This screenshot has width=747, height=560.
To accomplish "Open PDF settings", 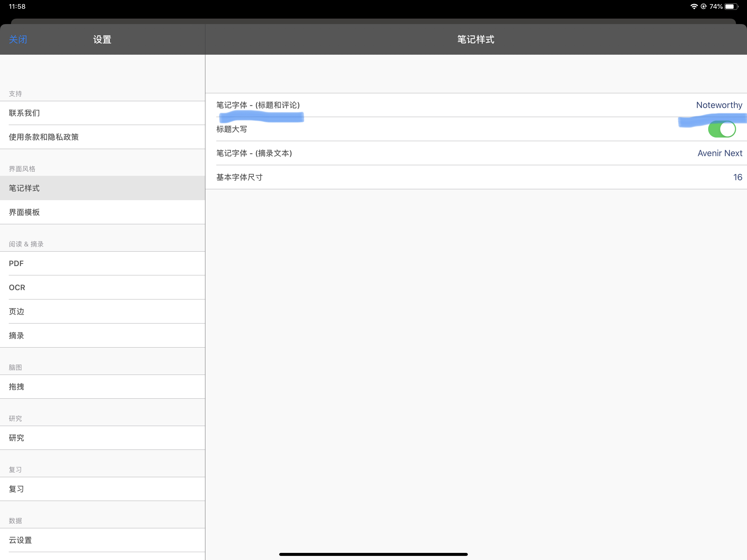I will 102,263.
